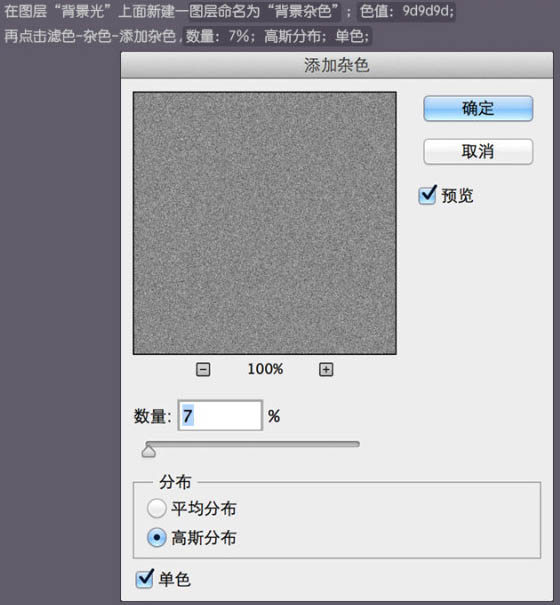Zoom in preview with the plus icon

point(326,369)
